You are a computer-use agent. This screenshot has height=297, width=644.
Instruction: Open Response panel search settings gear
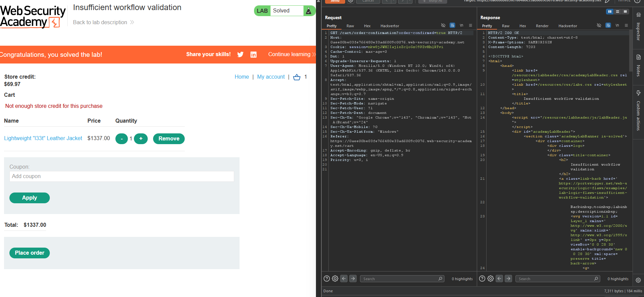(x=491, y=279)
